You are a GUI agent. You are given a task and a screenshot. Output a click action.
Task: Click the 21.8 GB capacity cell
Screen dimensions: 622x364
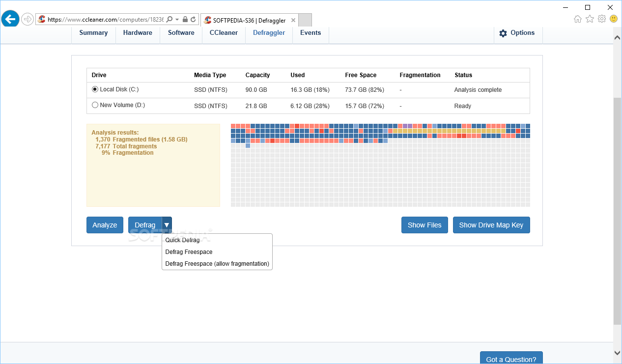pos(256,106)
